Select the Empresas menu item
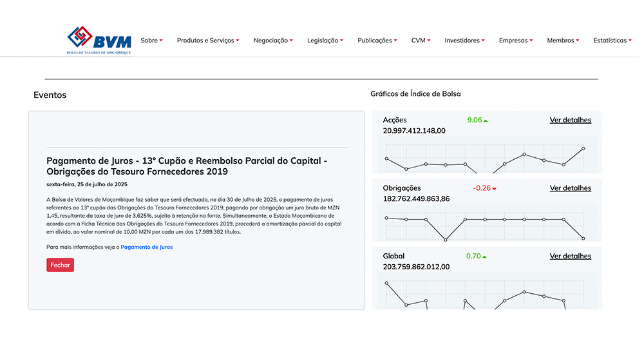Screen dimensions: 644x348 [515, 41]
